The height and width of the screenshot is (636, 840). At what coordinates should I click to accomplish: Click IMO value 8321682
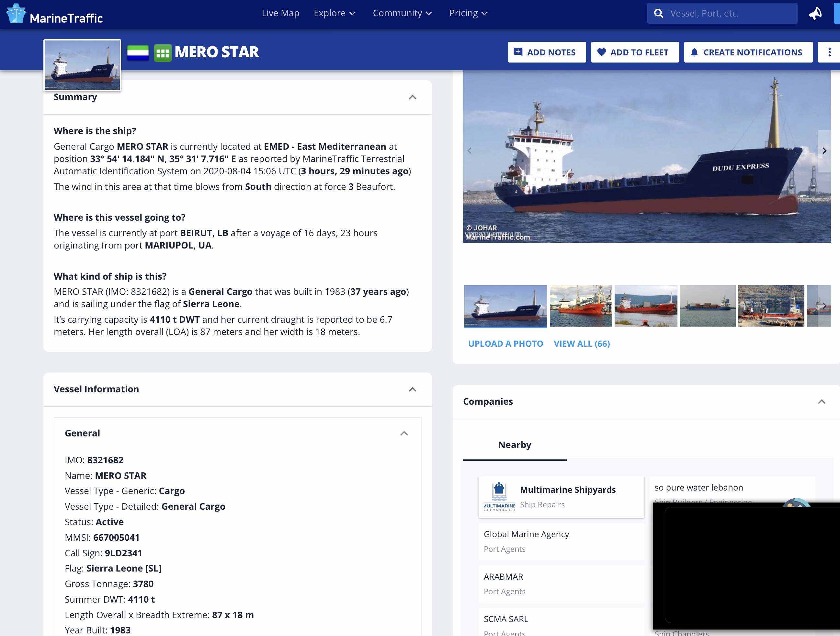click(x=105, y=460)
